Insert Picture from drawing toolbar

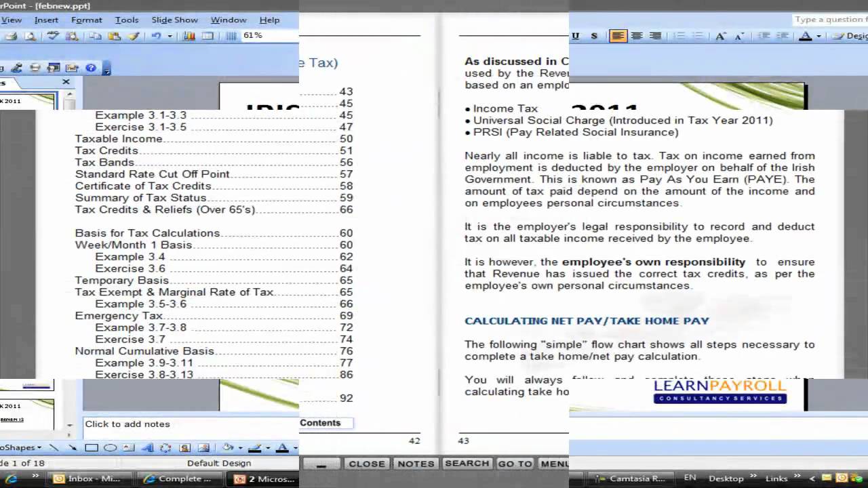point(203,447)
